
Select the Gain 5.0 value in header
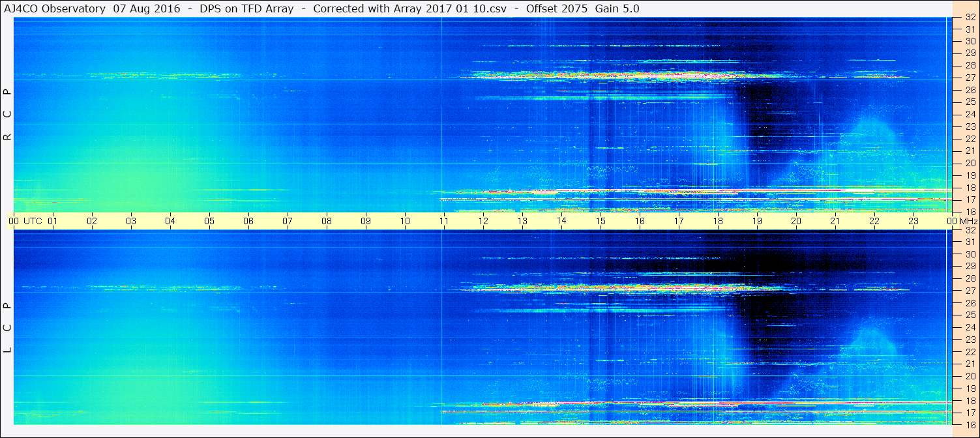click(617, 8)
